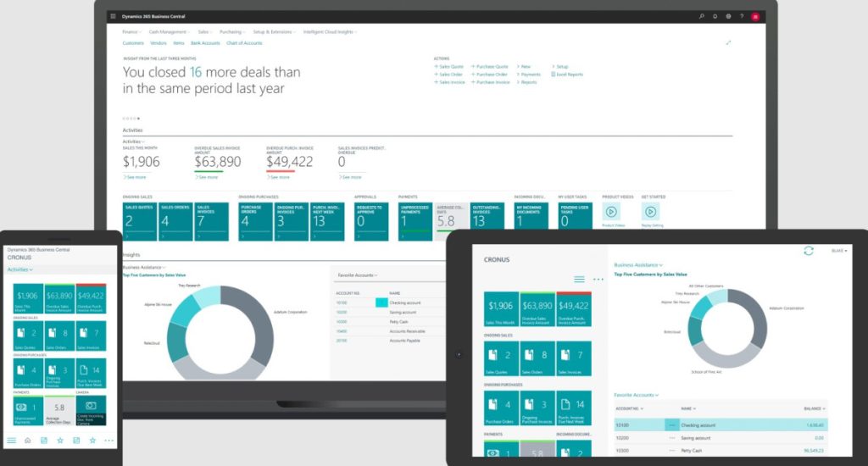Click the help question mark icon
Viewport: 868px width, 466px height.
[x=742, y=16]
